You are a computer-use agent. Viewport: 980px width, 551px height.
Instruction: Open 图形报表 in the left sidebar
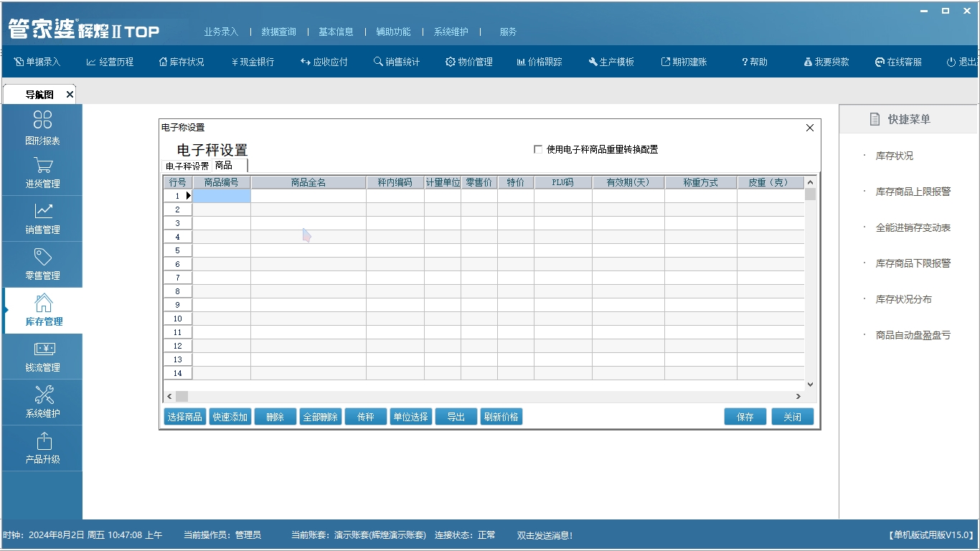(42, 128)
